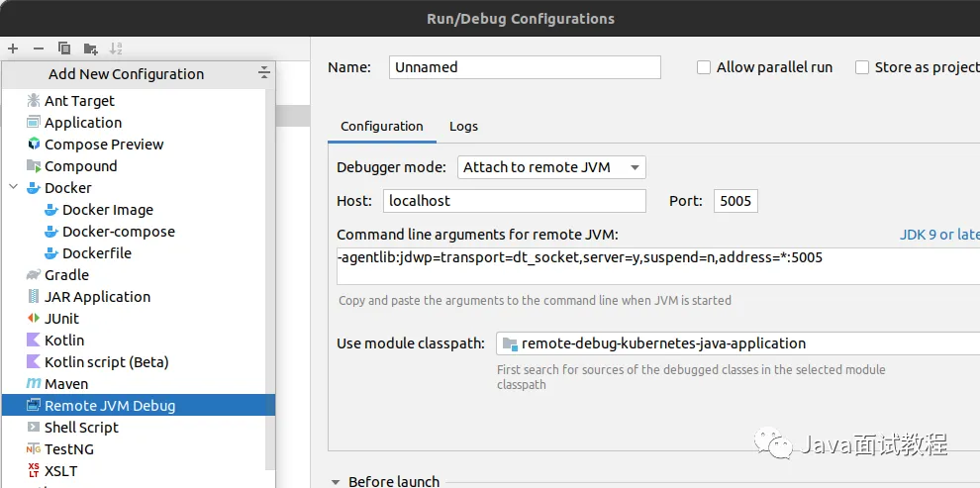Click the Host input field
Viewport: 980px width, 488px height.
pyautogui.click(x=514, y=201)
